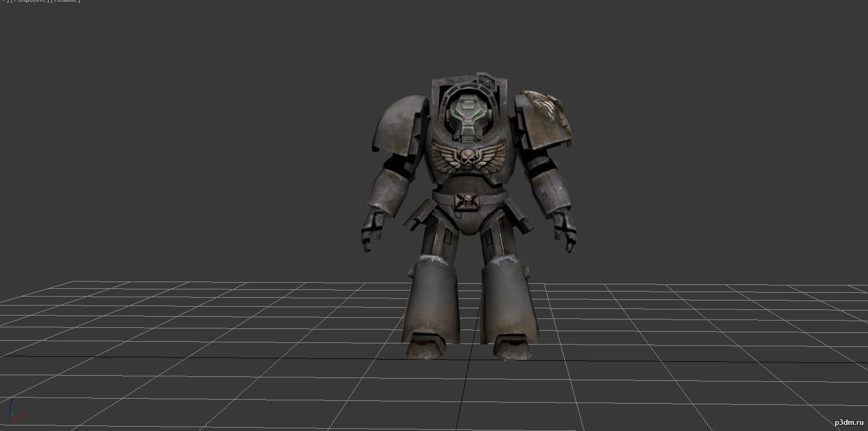Select the winged skull chest emblem
This screenshot has width=868, height=431.
click(468, 154)
